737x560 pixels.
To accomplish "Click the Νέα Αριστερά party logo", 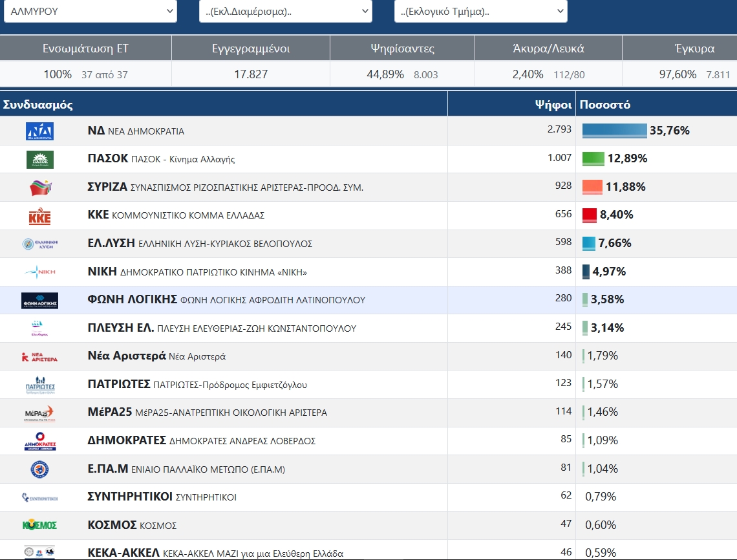I will (x=39, y=356).
